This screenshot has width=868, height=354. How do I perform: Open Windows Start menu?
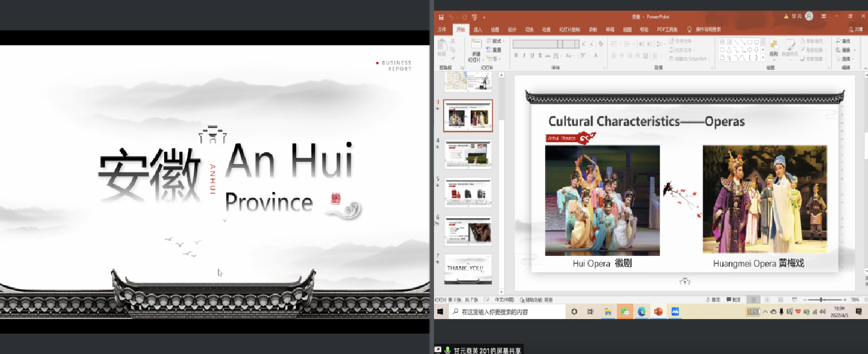coord(440,312)
